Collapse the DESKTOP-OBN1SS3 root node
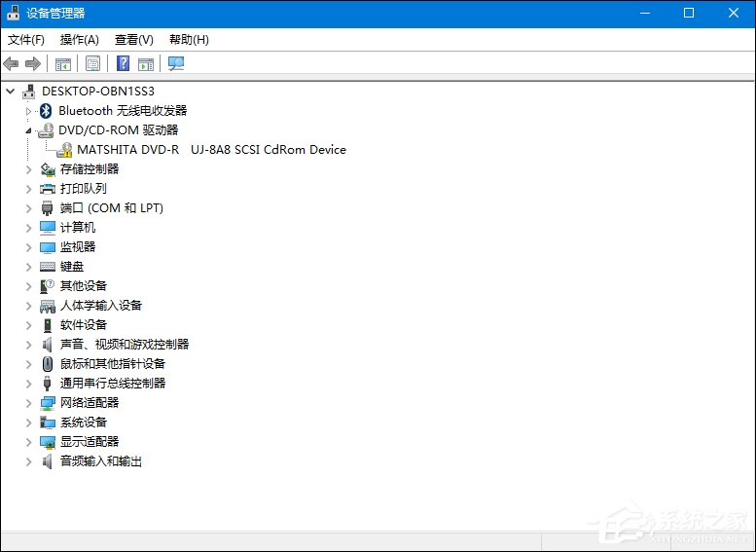Image resolution: width=756 pixels, height=552 pixels. [x=11, y=91]
